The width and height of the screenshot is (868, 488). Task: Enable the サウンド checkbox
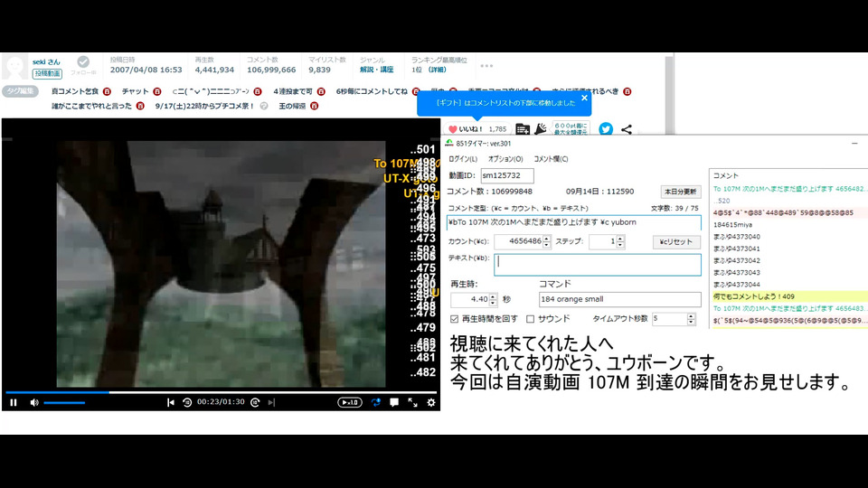pyautogui.click(x=531, y=319)
